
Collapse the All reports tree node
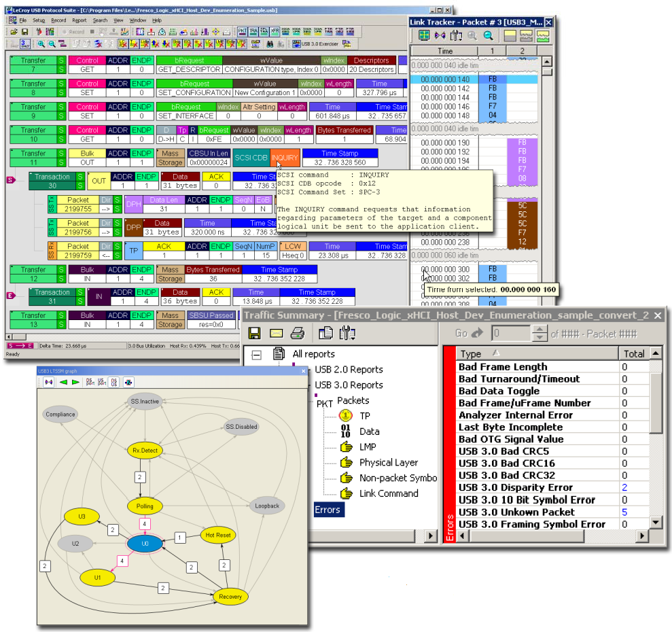[x=256, y=354]
